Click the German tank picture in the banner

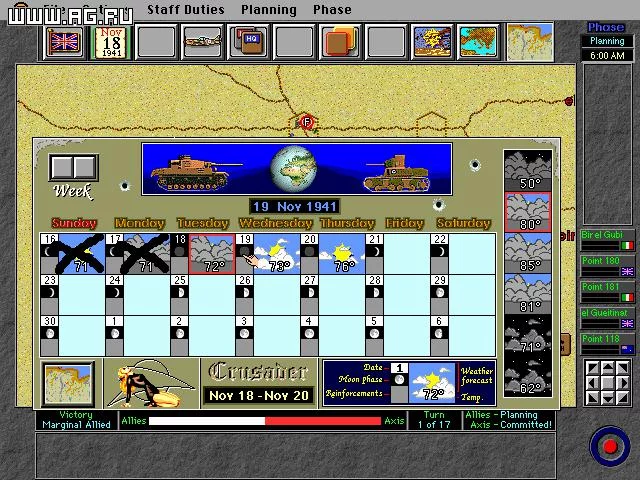[x=195, y=172]
